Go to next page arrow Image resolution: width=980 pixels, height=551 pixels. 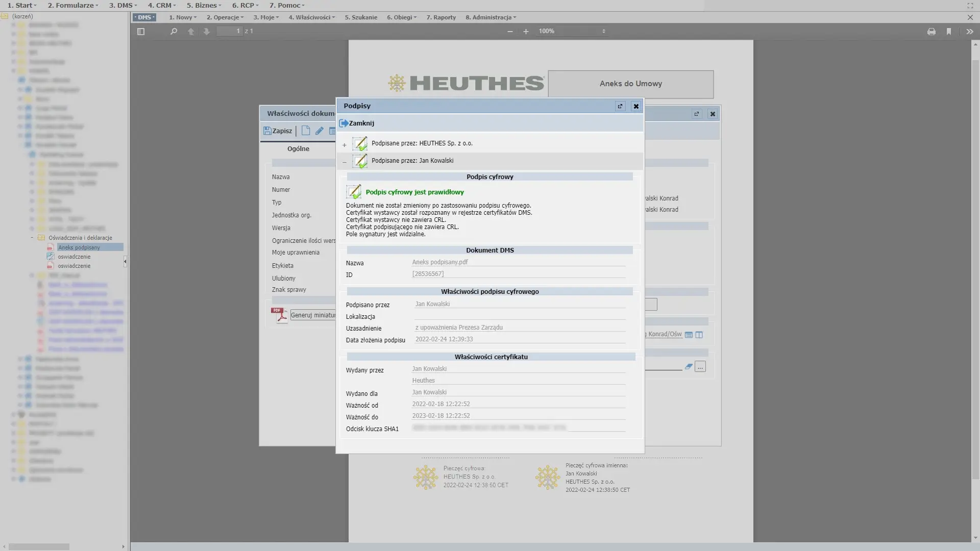207,32
